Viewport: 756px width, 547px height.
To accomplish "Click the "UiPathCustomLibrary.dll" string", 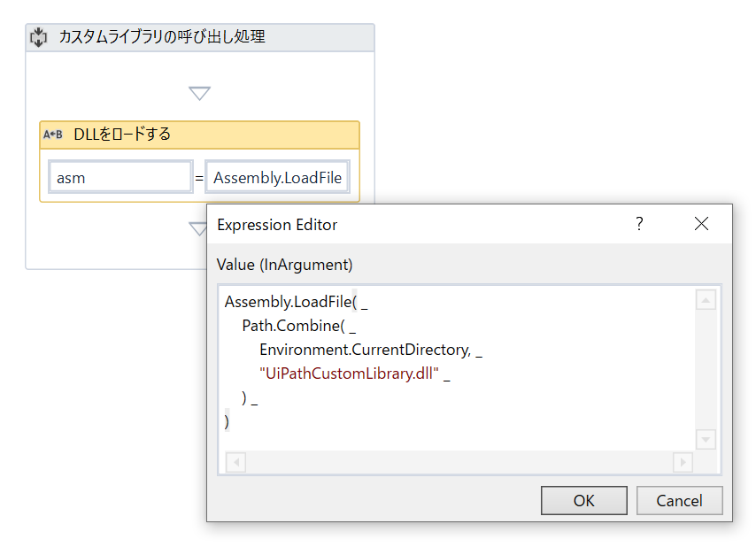I will click(349, 374).
